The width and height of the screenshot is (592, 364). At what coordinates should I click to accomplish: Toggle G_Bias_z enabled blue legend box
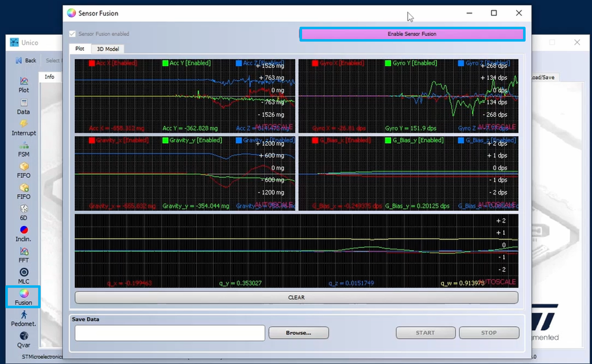point(461,140)
